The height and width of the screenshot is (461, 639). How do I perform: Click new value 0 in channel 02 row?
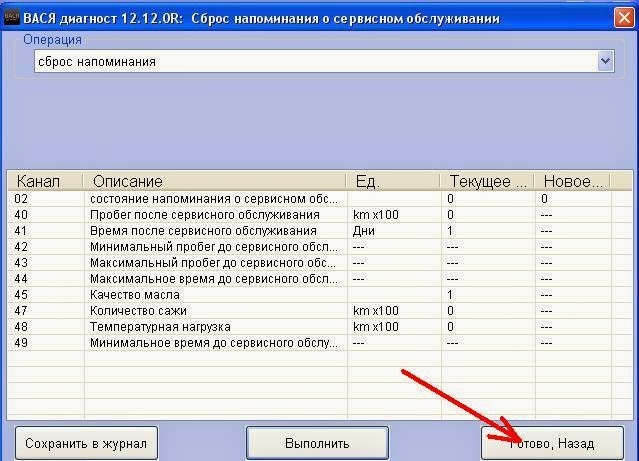click(544, 199)
